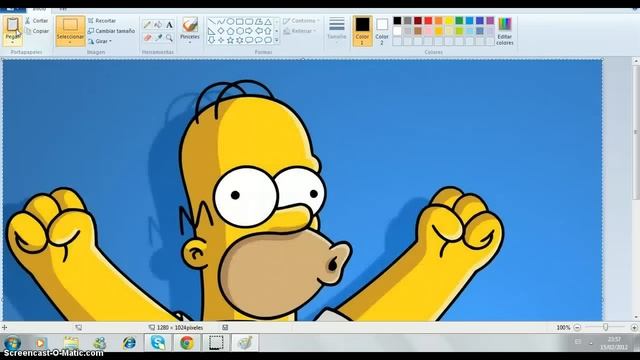Choose the Rounded rectangular callout shape

249,40
